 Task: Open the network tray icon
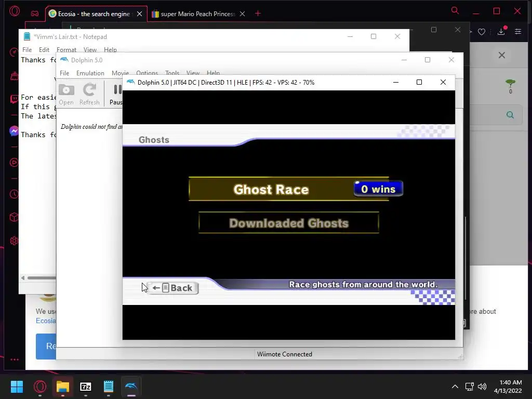[470, 387]
